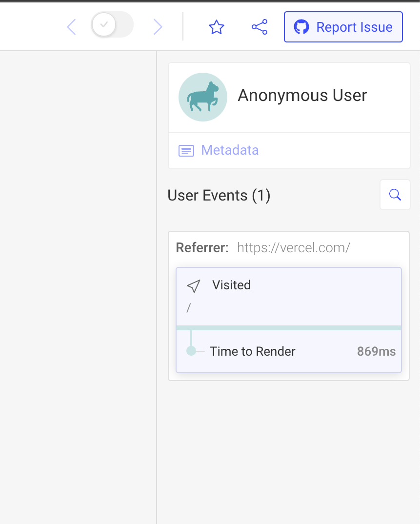Click the teal progress bar under Visited
This screenshot has width=420, height=524.
[x=289, y=328]
